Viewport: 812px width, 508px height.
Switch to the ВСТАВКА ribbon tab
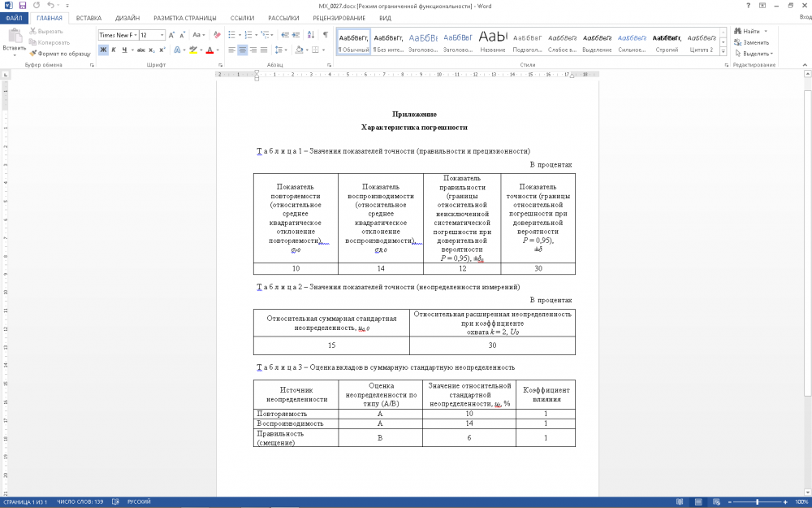89,17
